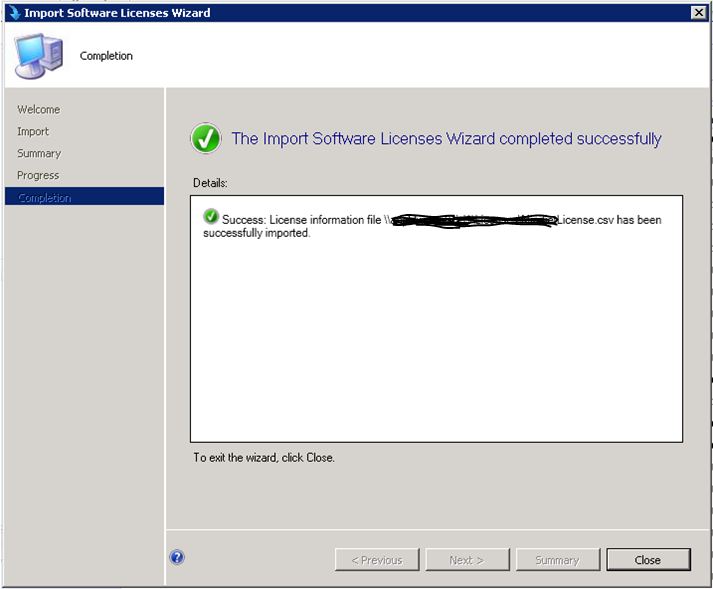This screenshot has width=713, height=589.
Task: Select the Welcome step in sidebar
Action: coord(39,109)
